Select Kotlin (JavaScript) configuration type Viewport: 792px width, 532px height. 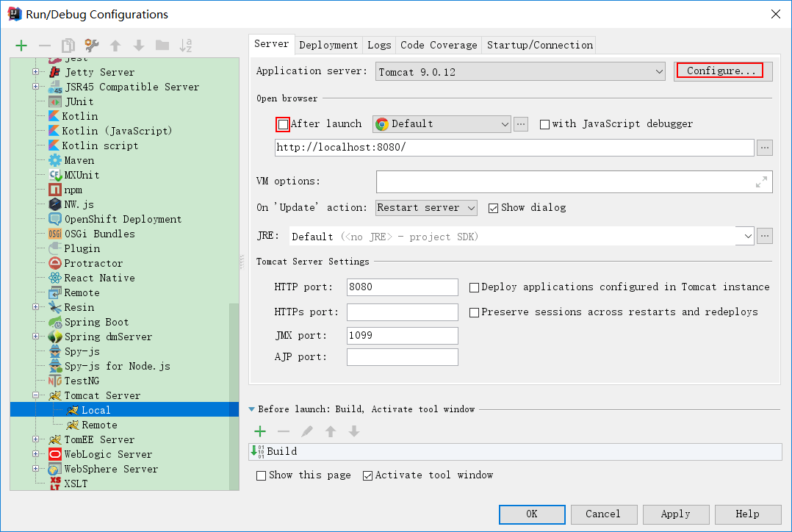tap(110, 131)
